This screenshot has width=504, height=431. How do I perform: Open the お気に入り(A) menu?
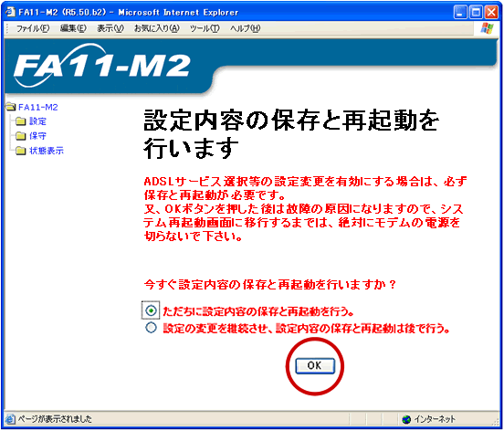pos(156,28)
